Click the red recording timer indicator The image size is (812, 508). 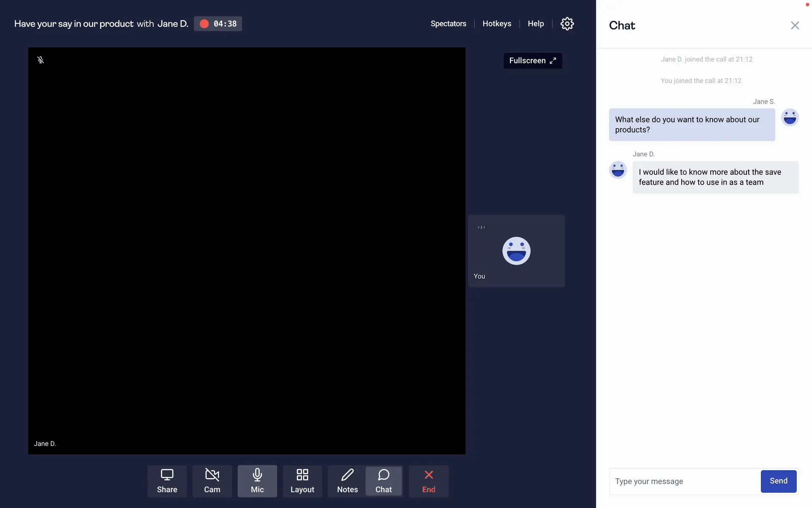point(218,24)
